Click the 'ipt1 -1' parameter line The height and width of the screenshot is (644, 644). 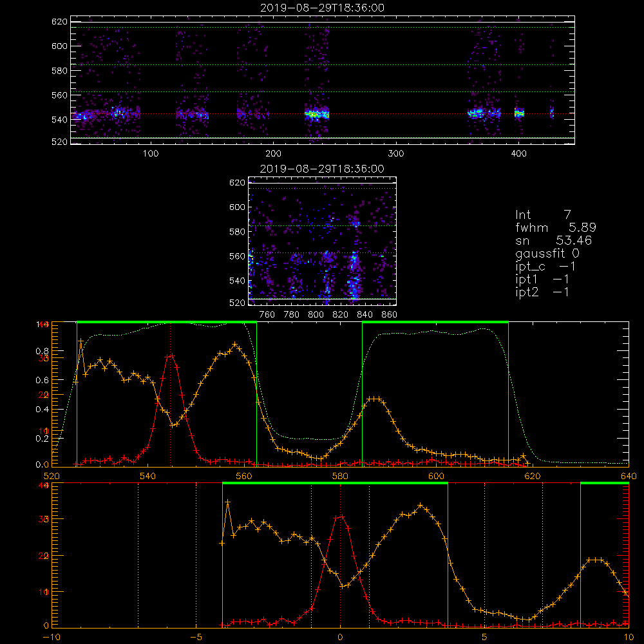click(x=542, y=279)
